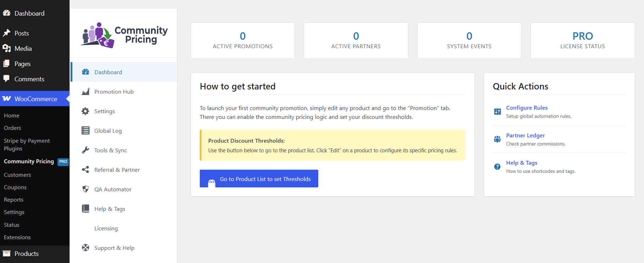Click the WooCommerce logo icon

7,99
